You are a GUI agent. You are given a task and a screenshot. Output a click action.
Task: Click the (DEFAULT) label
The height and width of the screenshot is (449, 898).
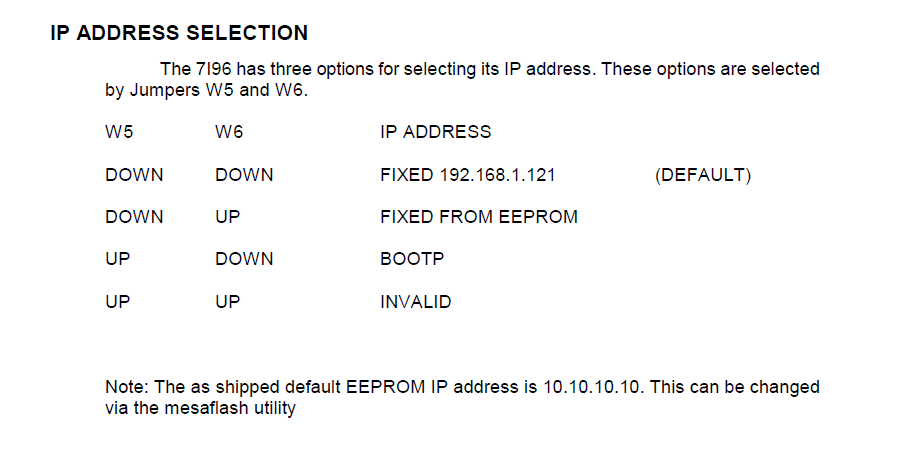pos(702,175)
